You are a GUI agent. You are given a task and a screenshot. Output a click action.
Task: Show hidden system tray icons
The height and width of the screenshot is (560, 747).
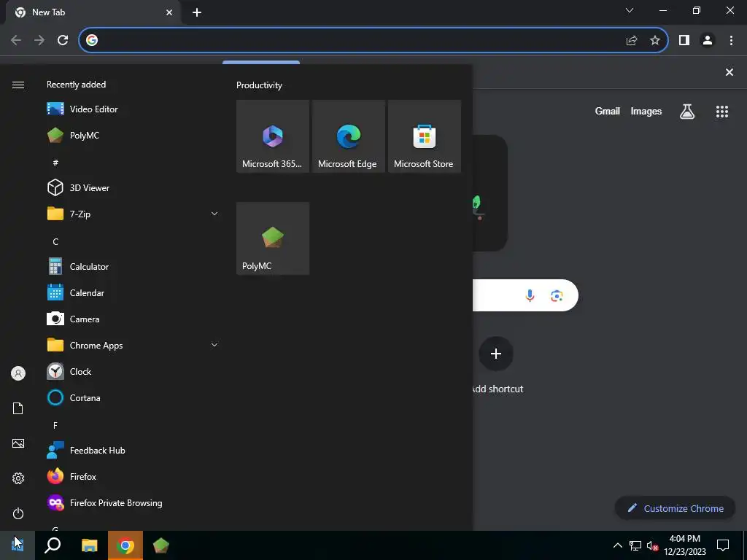617,545
